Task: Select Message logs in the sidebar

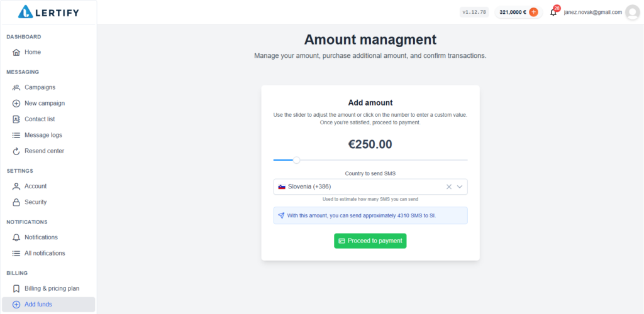Action: coord(43,135)
